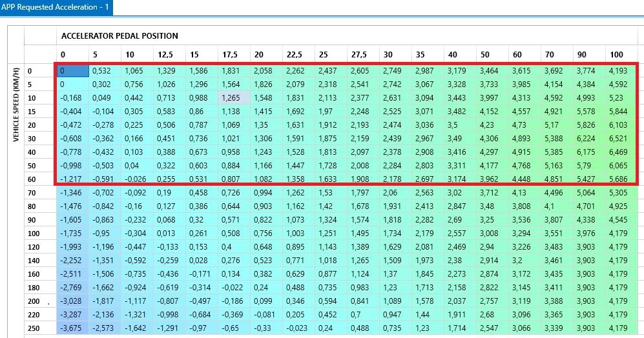Screen dimensions: 644x338
Task: Click cell 4,193 in the speed 0 row
Action: pyautogui.click(x=621, y=71)
